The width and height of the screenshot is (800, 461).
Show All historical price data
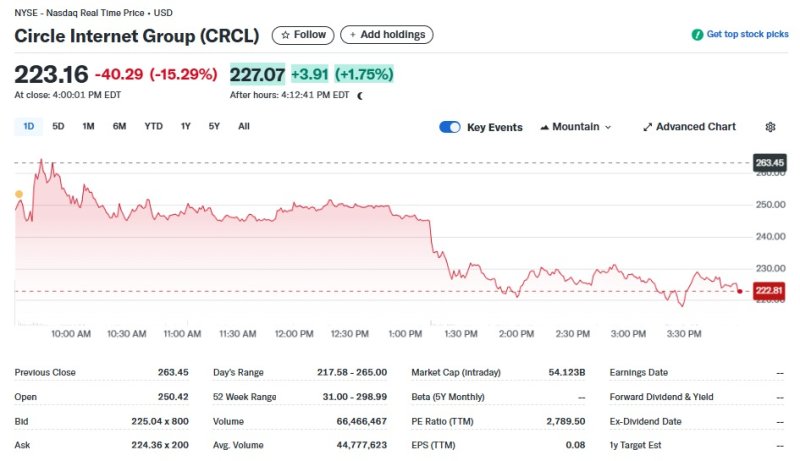[243, 126]
